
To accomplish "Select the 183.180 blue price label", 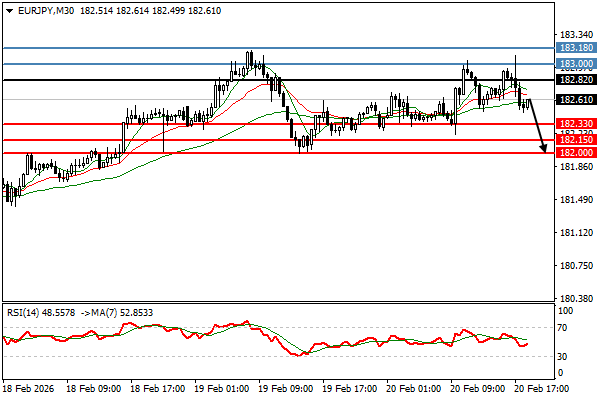I will [x=575, y=47].
